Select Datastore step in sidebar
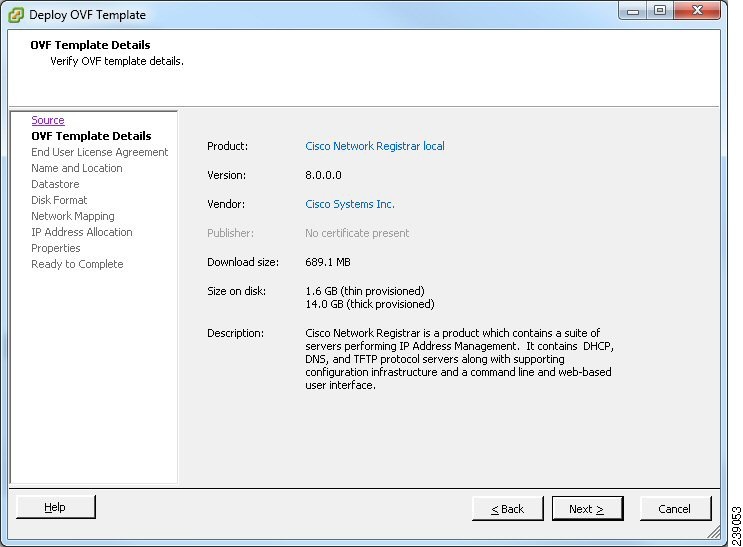 (x=55, y=184)
